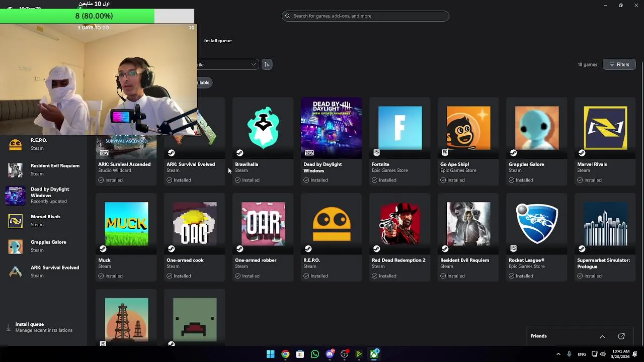Click Studio Wildcard publisher text
Image resolution: width=644 pixels, height=362 pixels.
tap(114, 170)
